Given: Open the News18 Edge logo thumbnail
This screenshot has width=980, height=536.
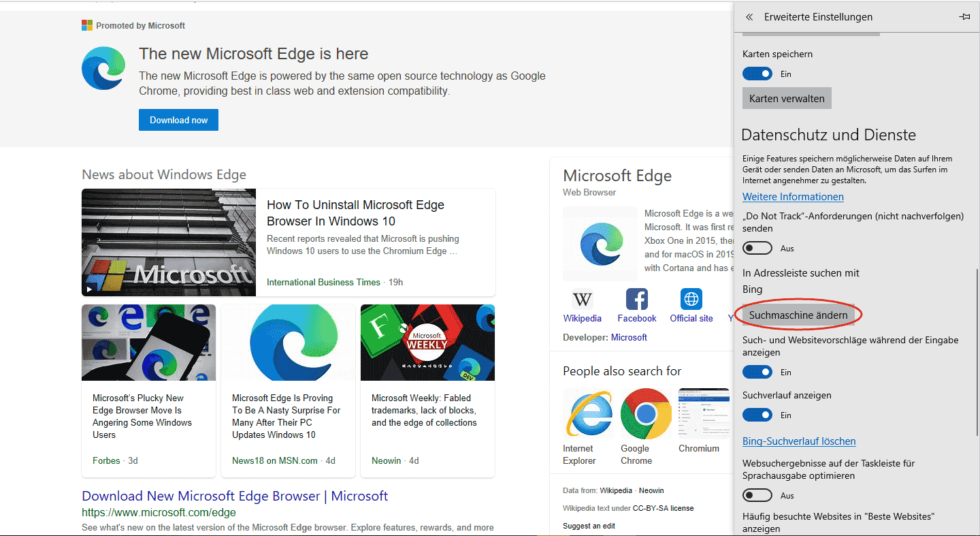Looking at the screenshot, I should [288, 343].
